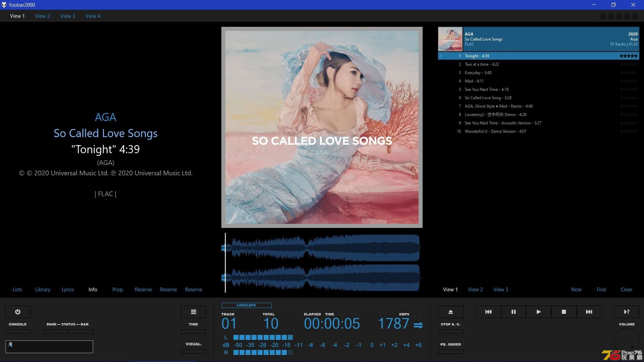Screen dimensions: 644x362
Task: Click the LOSSLESS indicator box
Action: [247, 305]
